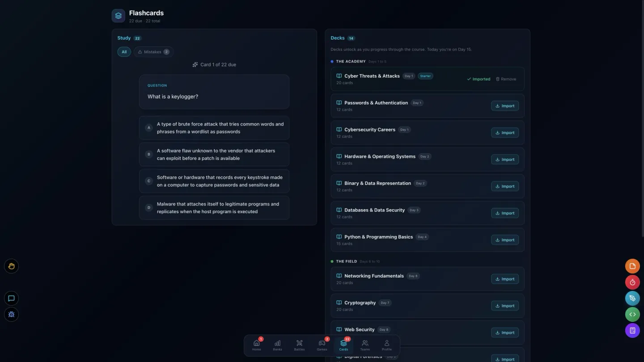This screenshot has width=644, height=362.
Task: Import the Binary & Data Representation deck
Action: coord(505,186)
